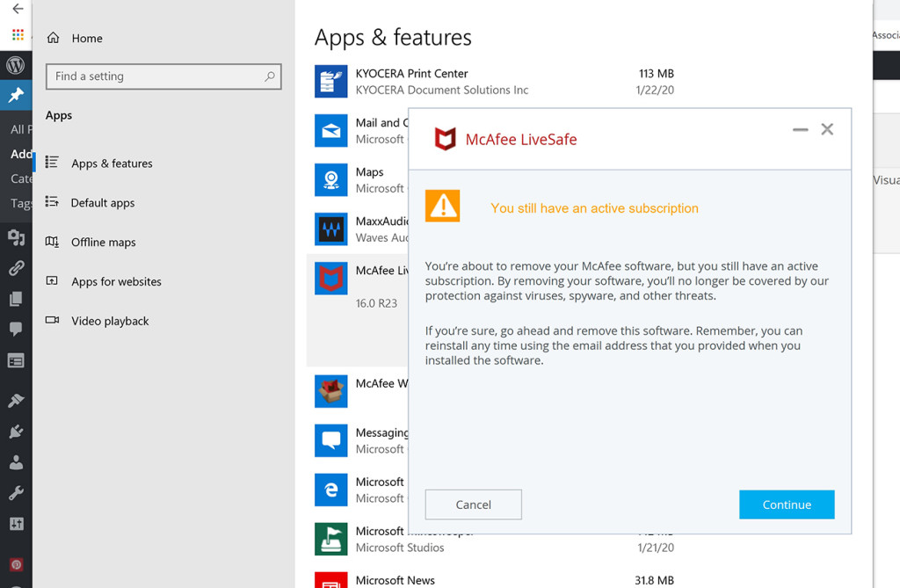Click the Pages icon in WordPress sidebar

pos(16,299)
